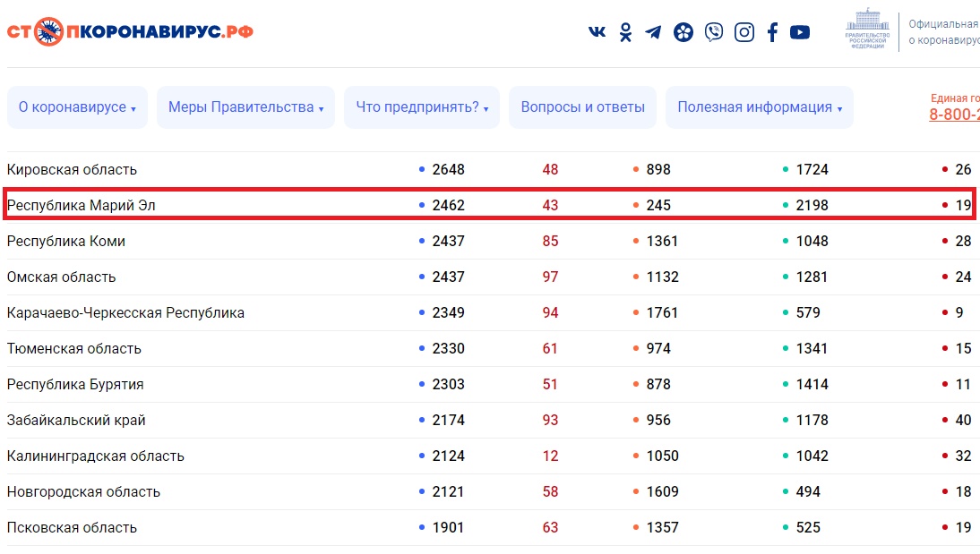Click the Russian Government building logo
The width and height of the screenshot is (980, 554).
tap(866, 30)
